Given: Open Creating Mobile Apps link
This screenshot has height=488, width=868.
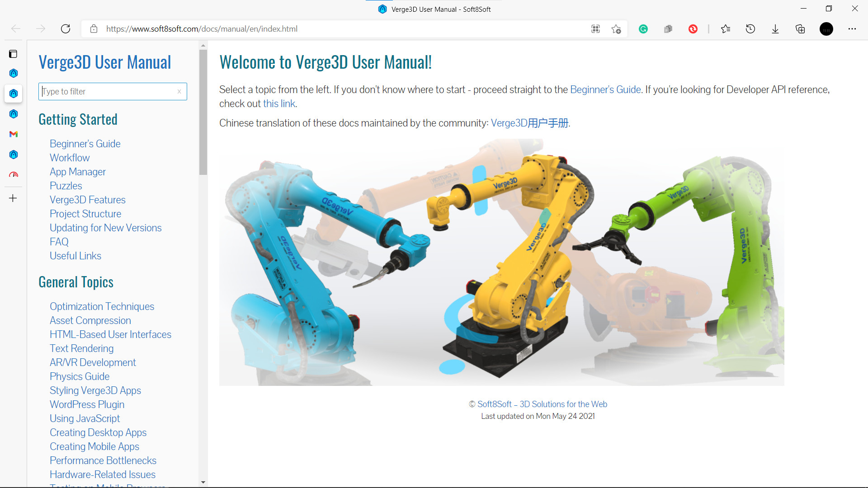Looking at the screenshot, I should pyautogui.click(x=94, y=446).
